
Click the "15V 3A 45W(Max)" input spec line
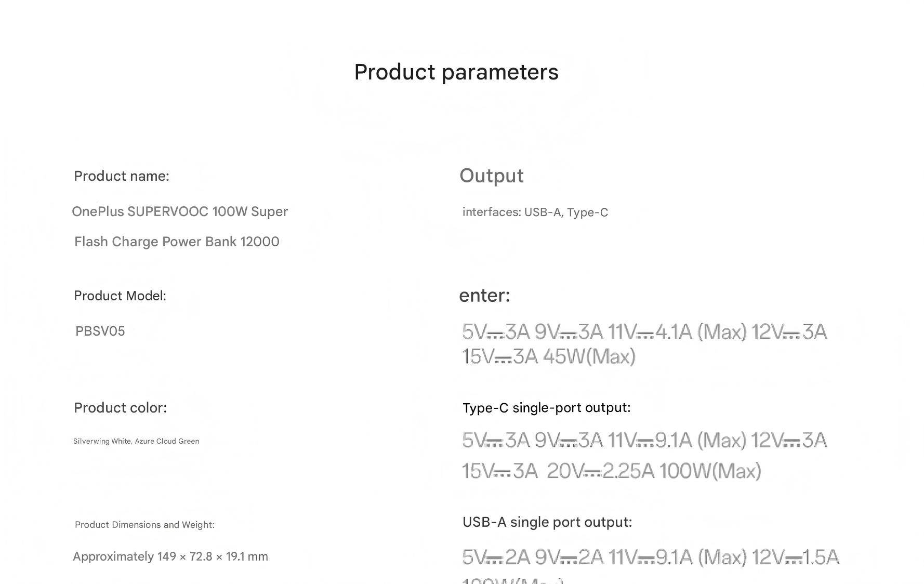tap(549, 356)
